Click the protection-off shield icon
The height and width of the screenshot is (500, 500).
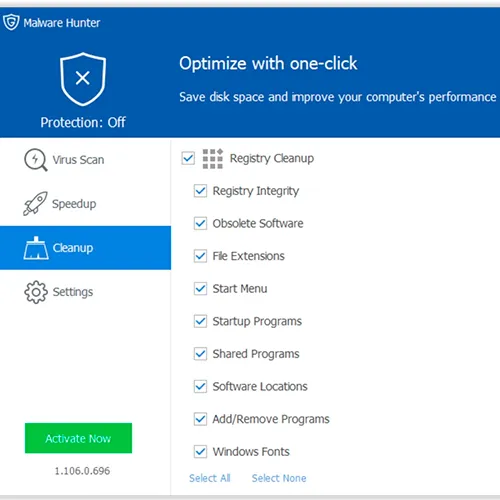[x=83, y=79]
